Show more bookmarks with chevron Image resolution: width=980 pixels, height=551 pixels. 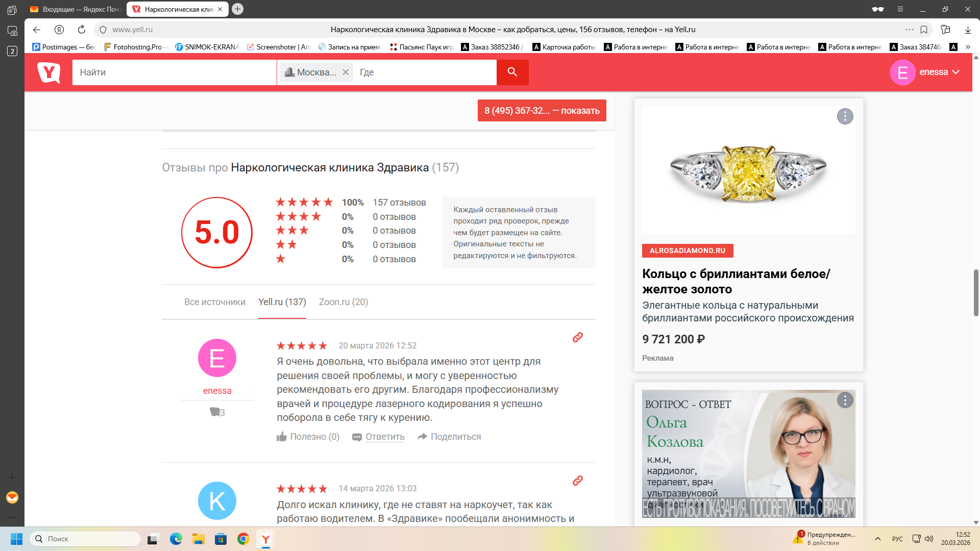968,47
